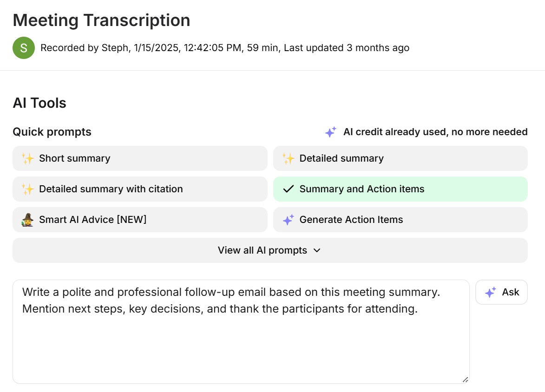Click the sparkle icon on Detailed summary with citation
Screen dimensions: 545x392
[28, 189]
